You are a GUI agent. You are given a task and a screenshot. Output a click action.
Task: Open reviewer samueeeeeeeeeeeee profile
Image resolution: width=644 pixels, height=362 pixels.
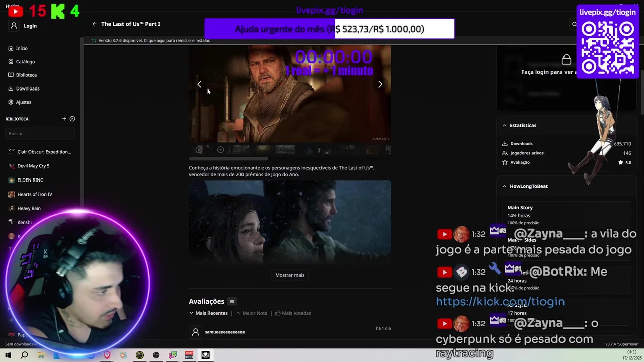point(224,332)
